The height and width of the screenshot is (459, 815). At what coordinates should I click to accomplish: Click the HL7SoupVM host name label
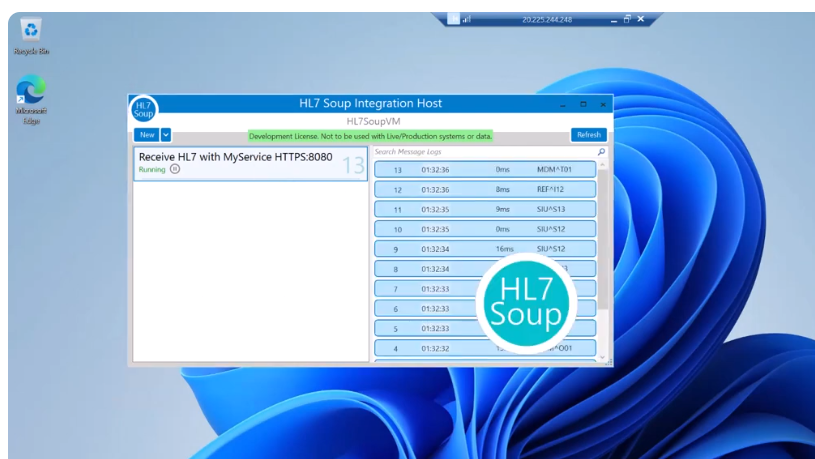pyautogui.click(x=373, y=121)
